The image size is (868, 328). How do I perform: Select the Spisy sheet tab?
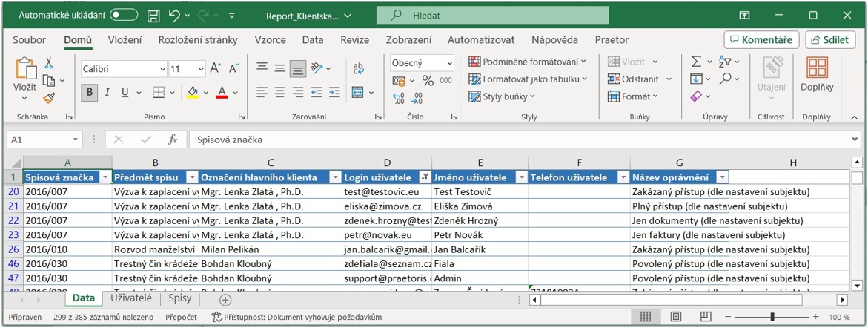pos(180,298)
